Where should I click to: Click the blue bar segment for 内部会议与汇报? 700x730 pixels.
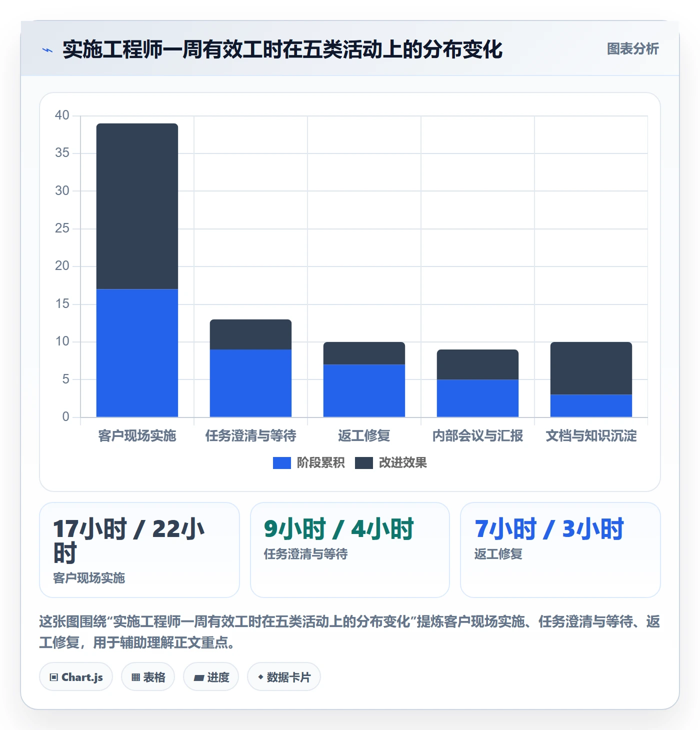pyautogui.click(x=477, y=398)
